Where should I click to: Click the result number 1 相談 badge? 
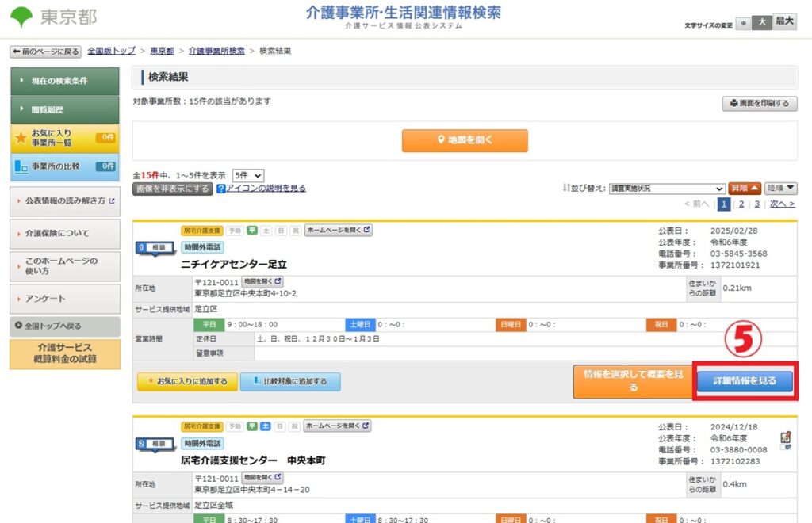(x=155, y=248)
